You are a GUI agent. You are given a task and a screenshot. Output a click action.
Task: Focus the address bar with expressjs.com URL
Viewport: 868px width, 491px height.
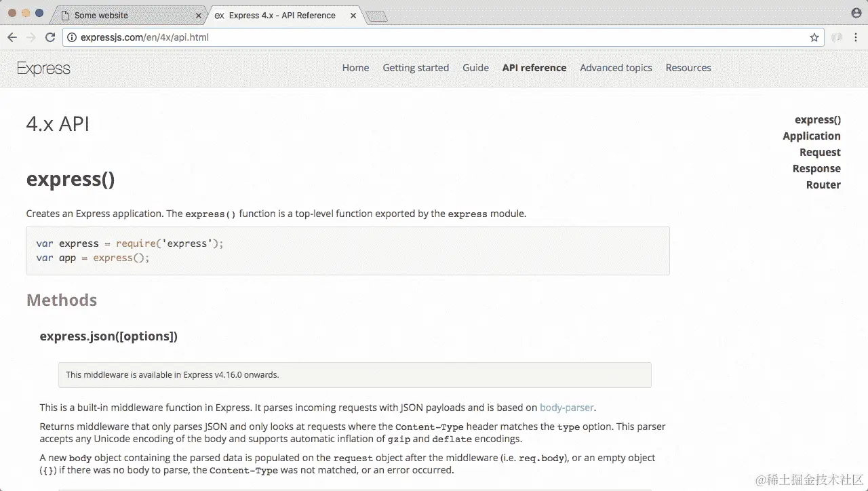coord(443,37)
